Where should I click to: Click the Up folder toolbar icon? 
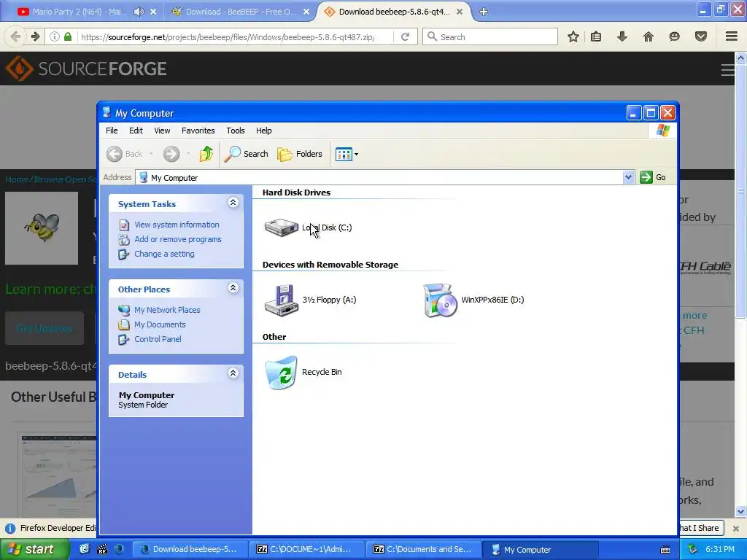(x=206, y=154)
